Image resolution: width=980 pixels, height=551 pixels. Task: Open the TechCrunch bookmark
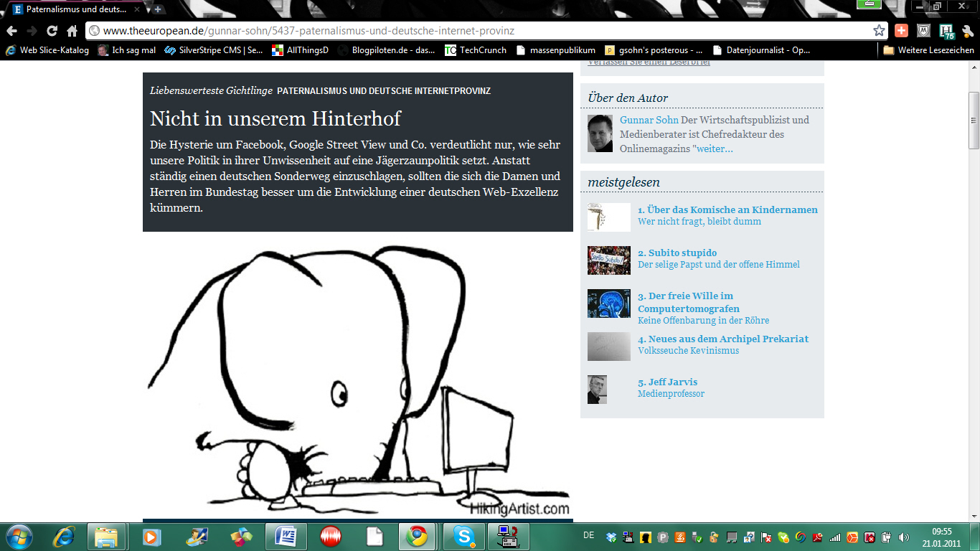click(x=475, y=50)
